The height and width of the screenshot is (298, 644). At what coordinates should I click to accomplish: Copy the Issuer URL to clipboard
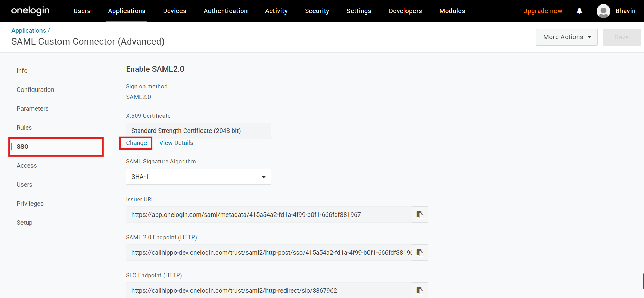[420, 215]
